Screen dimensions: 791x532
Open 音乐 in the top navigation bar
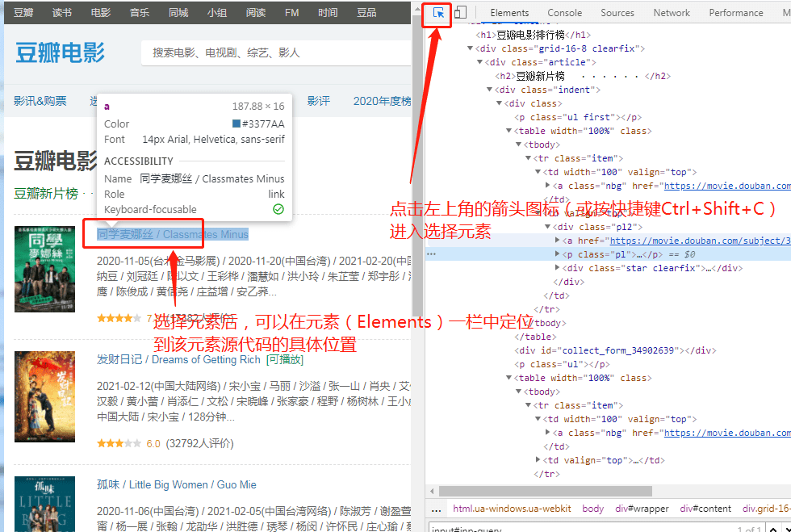pos(139,13)
